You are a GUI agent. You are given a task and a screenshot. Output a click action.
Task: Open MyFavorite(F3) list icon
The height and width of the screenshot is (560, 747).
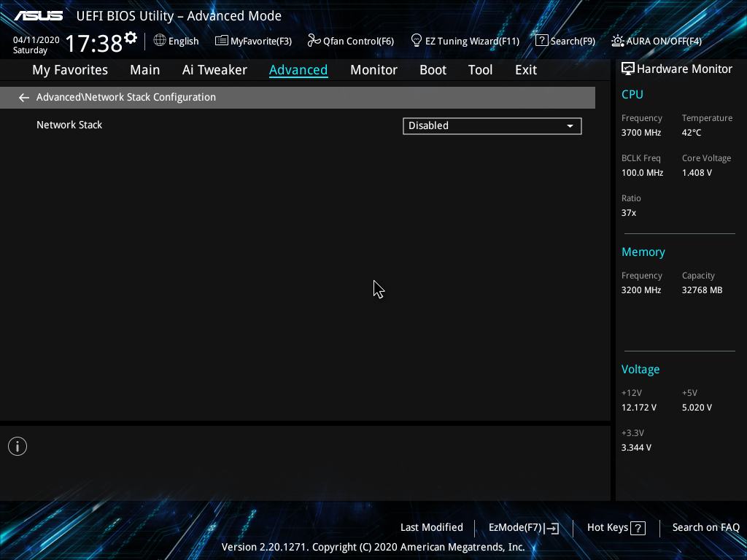pos(222,41)
